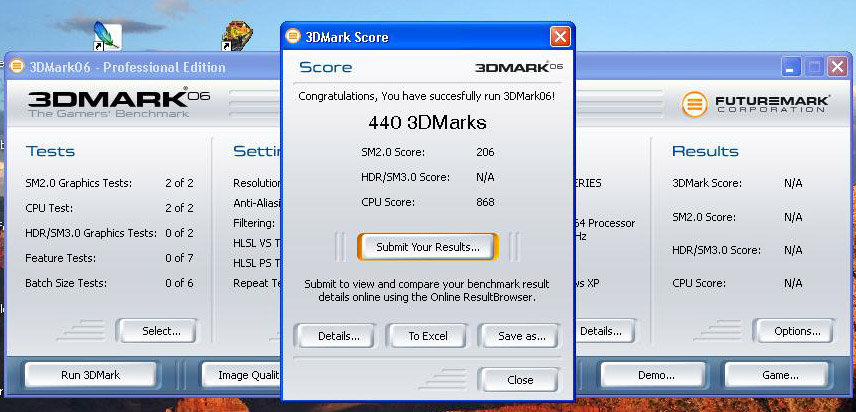
Task: Click CPU Score value 868
Action: (x=485, y=202)
